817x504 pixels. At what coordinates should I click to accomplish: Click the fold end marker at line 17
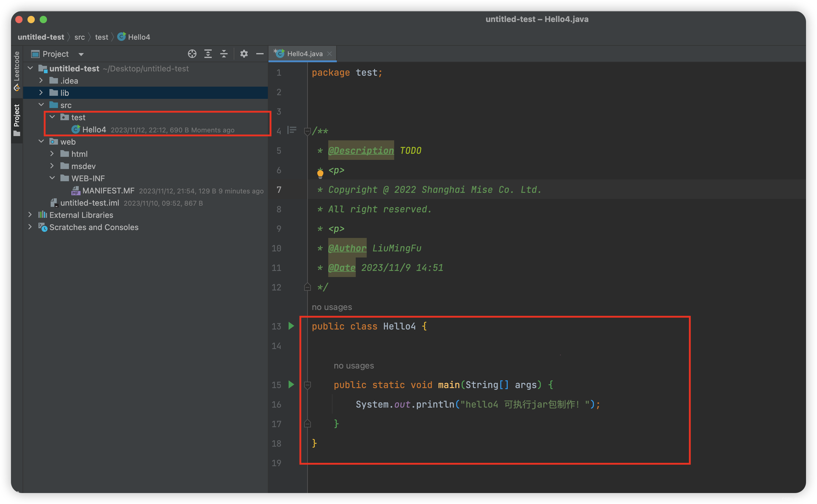307,424
